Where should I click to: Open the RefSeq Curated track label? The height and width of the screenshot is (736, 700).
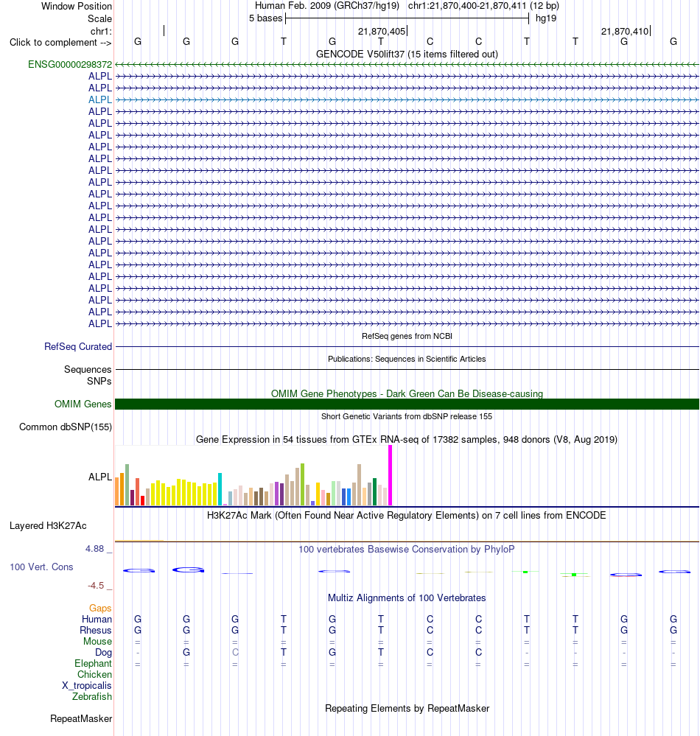point(78,346)
